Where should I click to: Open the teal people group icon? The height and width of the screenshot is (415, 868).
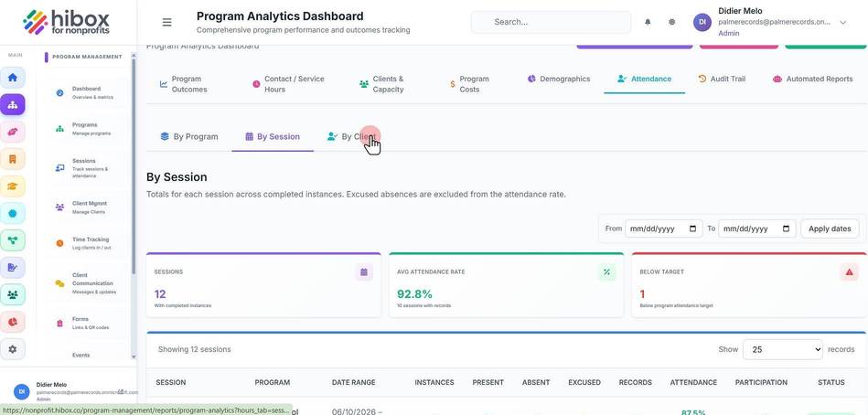pyautogui.click(x=13, y=294)
